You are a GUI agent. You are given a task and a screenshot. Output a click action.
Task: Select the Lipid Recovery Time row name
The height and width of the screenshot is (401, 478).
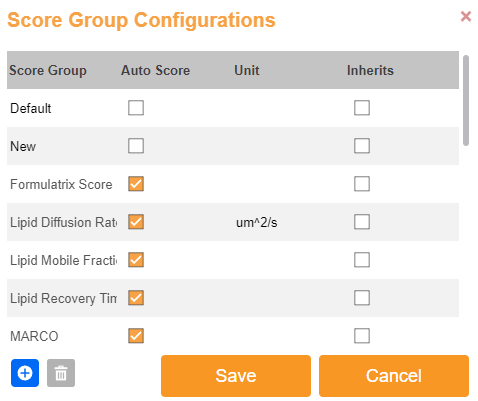pos(63,298)
